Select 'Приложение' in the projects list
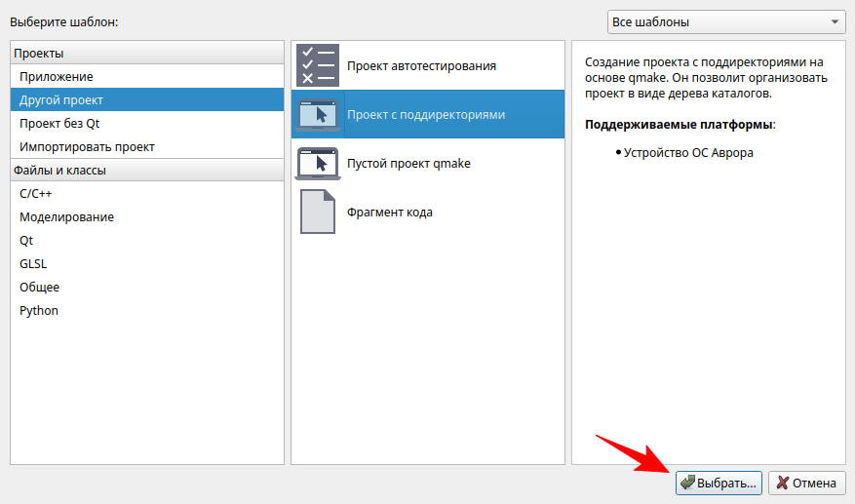Viewport: 855px width, 504px height. pyautogui.click(x=57, y=76)
